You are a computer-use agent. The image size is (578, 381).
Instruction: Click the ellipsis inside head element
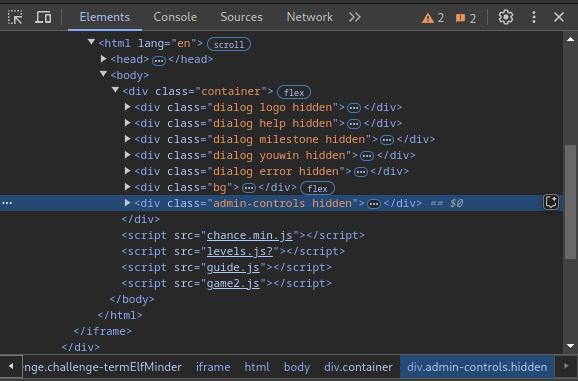click(159, 60)
